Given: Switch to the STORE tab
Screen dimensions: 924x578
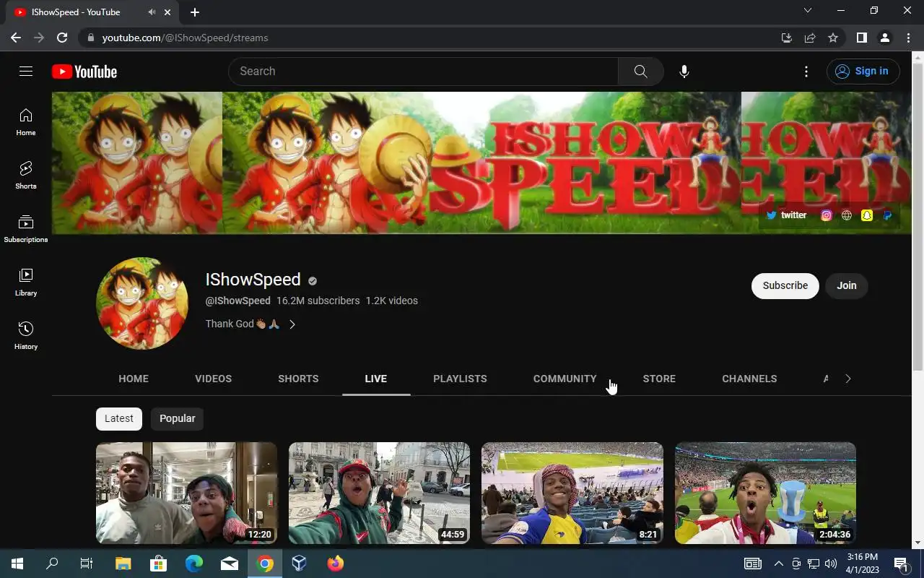Looking at the screenshot, I should point(659,379).
